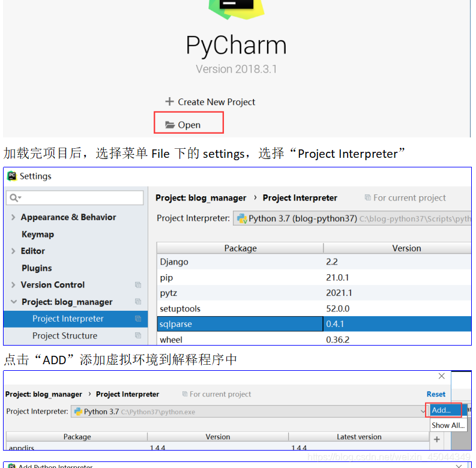The image size is (476, 468).
Task: Click the Version column header in the lower table
Action: tap(218, 437)
